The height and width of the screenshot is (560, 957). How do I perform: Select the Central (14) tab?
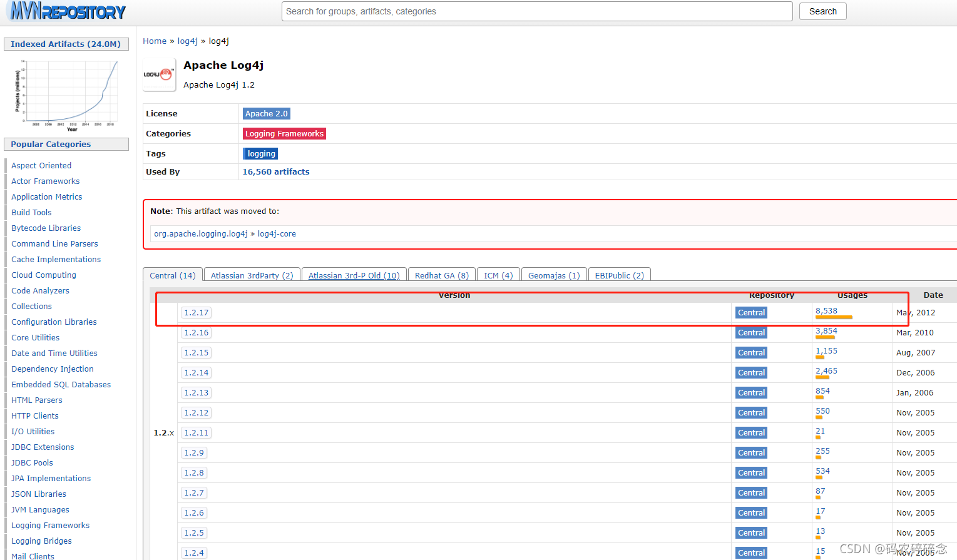[172, 275]
